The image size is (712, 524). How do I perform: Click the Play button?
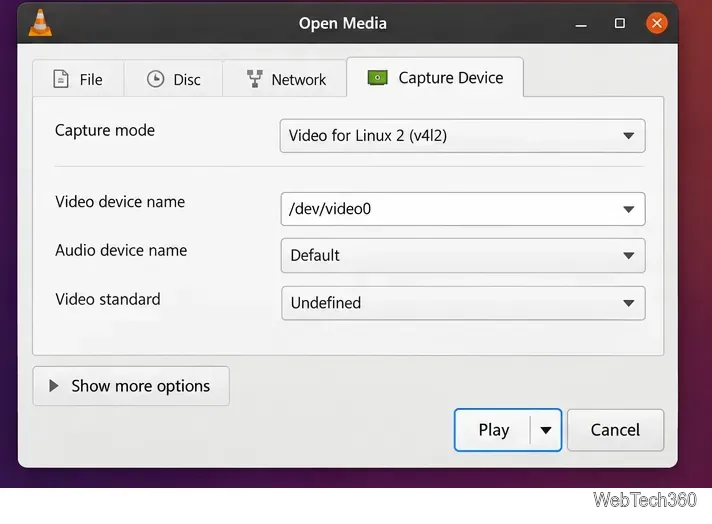pyautogui.click(x=493, y=430)
